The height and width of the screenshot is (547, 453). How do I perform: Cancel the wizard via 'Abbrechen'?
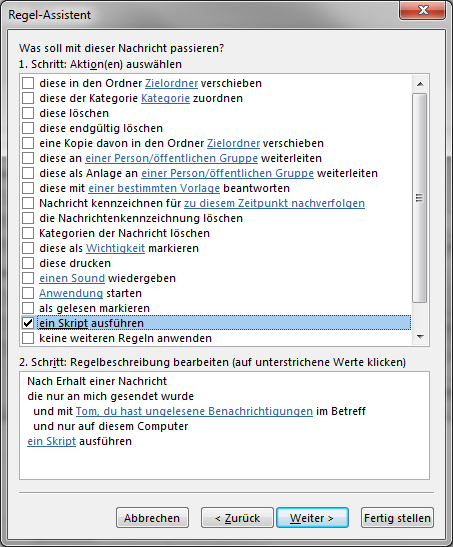(x=152, y=518)
